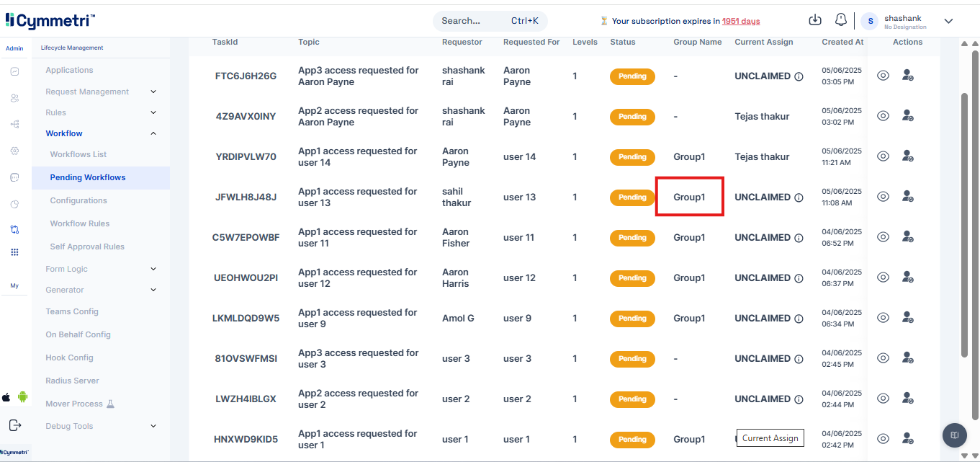Click the Search input field

coord(490,21)
